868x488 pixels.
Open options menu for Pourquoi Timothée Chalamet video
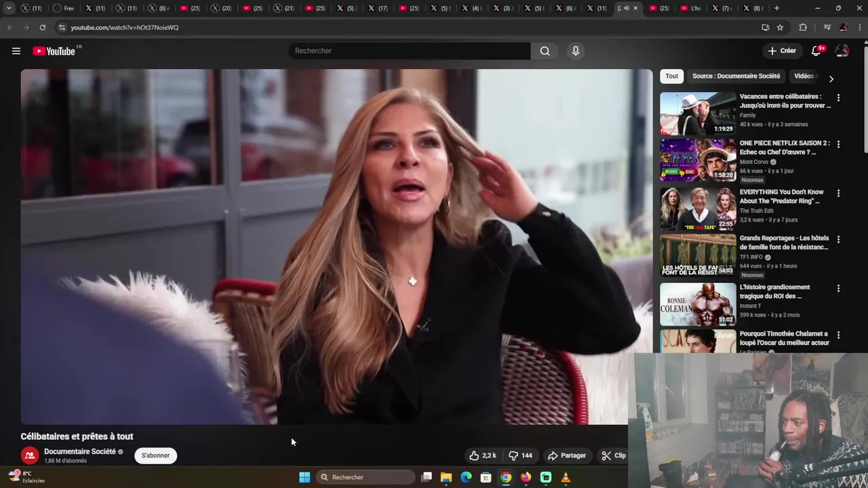pyautogui.click(x=838, y=335)
